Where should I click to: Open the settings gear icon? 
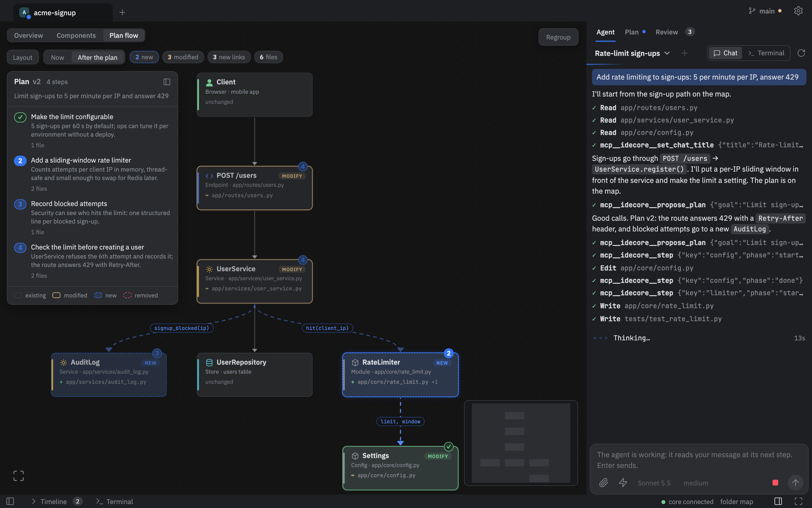pyautogui.click(x=798, y=11)
